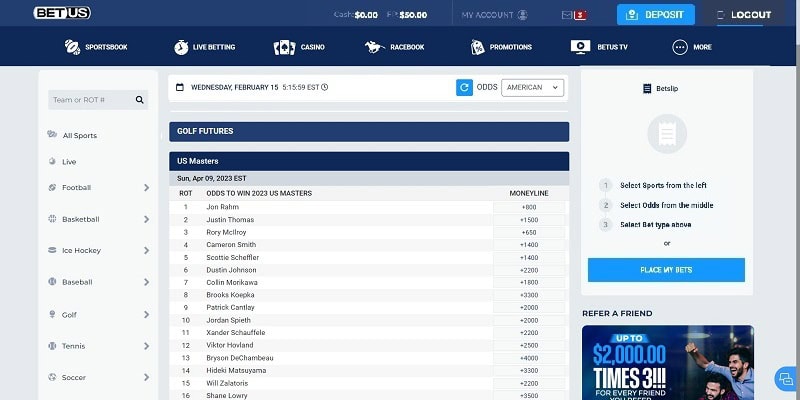
Task: Select Live in the sidebar
Action: pyautogui.click(x=69, y=162)
